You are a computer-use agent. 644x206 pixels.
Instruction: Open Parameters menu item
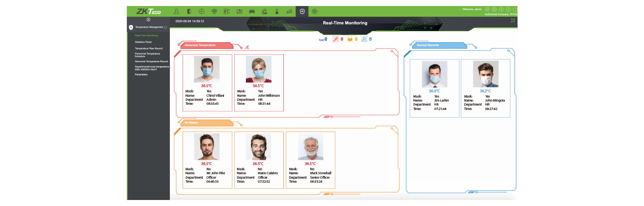[141, 74]
